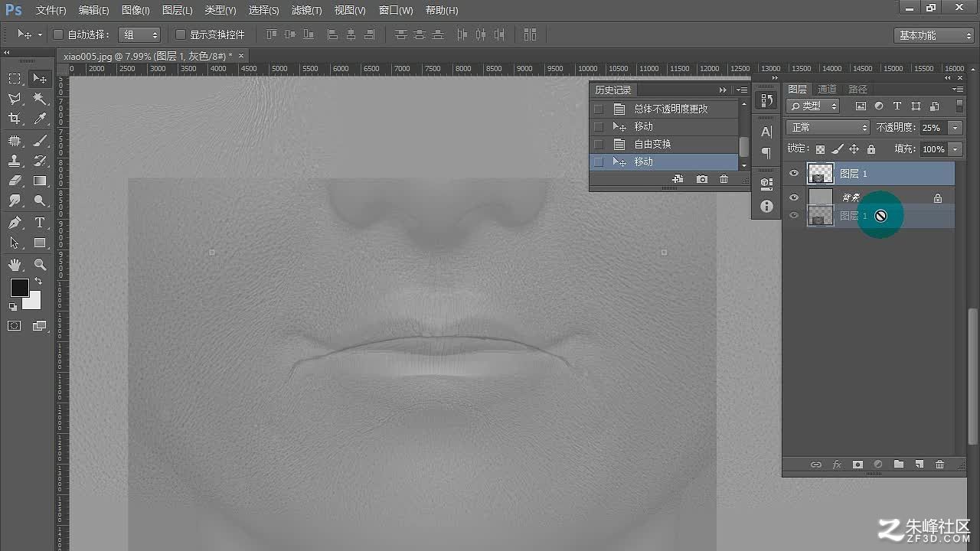Viewport: 980px width, 551px height.
Task: Select the Zoom tool
Action: (40, 265)
